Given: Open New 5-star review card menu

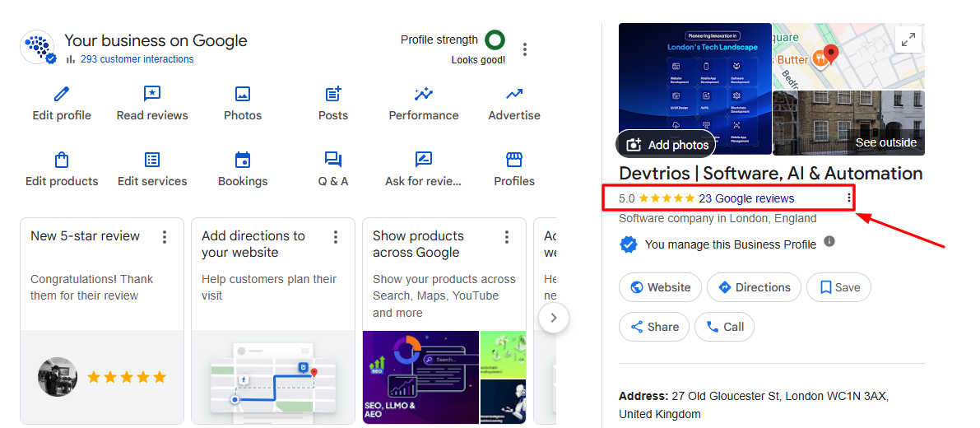Looking at the screenshot, I should 165,237.
